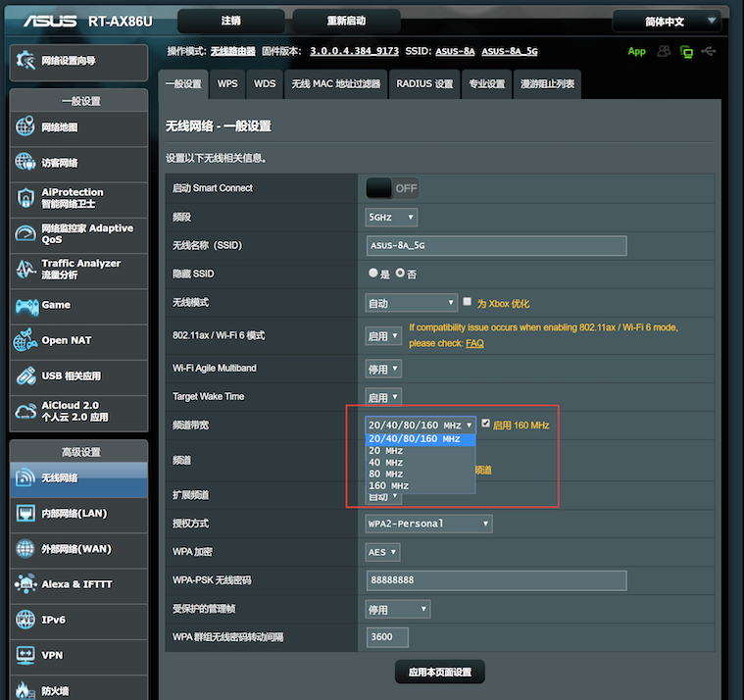Click the apply page settings button

[440, 672]
